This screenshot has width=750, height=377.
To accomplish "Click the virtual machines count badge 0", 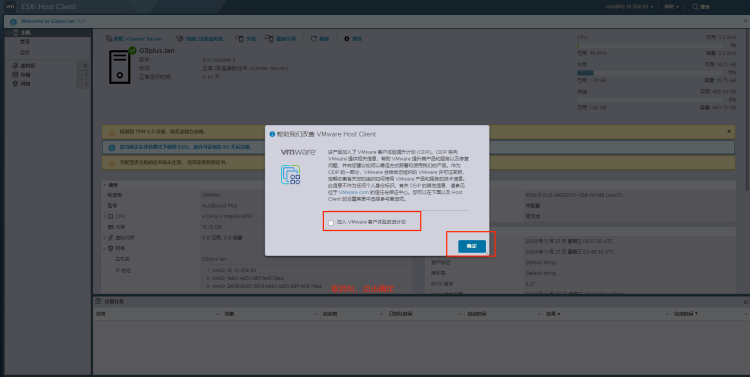I will click(83, 66).
